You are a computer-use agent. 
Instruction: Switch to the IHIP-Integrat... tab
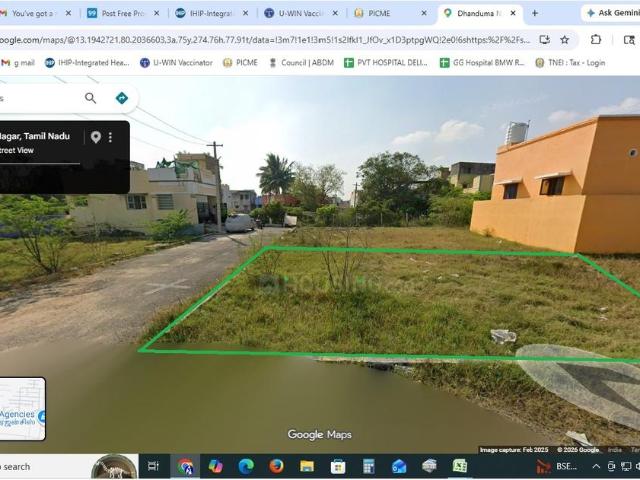(211, 13)
